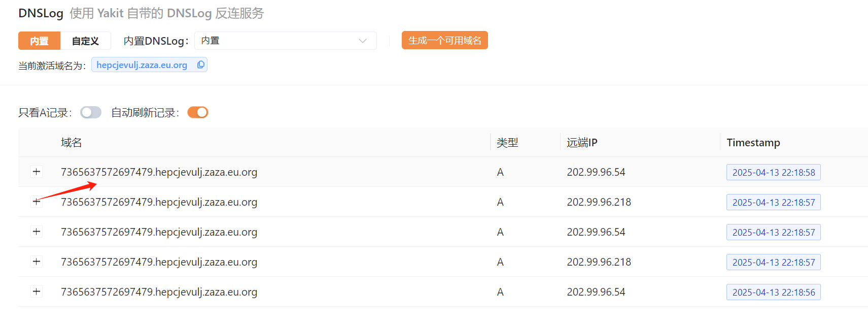868x322 pixels.
Task: Switch to the 内置 tab
Action: tap(39, 41)
